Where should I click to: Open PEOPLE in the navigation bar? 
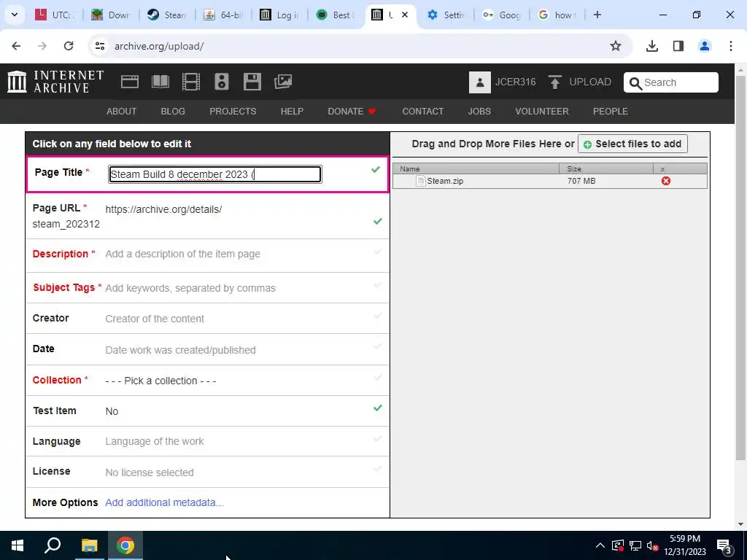tap(611, 112)
